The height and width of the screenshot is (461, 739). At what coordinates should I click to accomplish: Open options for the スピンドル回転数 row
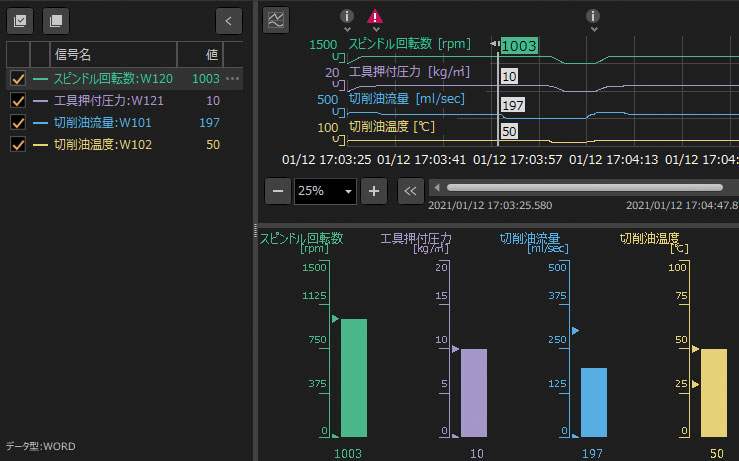point(233,78)
